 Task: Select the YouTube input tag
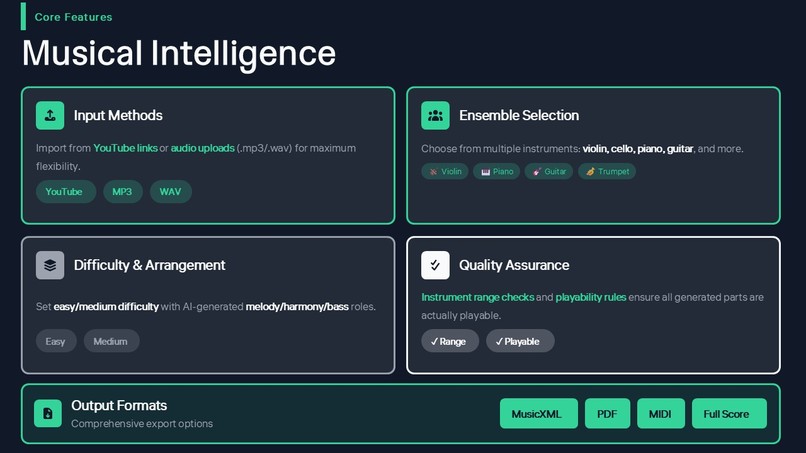pos(66,191)
